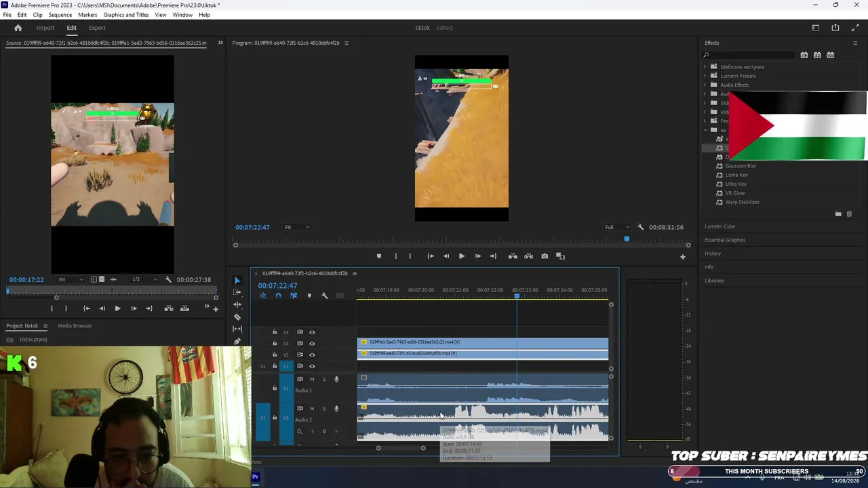Screen dimensions: 868x488
Task: Click Insert button in Source monitor
Action: pyautogui.click(x=169, y=308)
